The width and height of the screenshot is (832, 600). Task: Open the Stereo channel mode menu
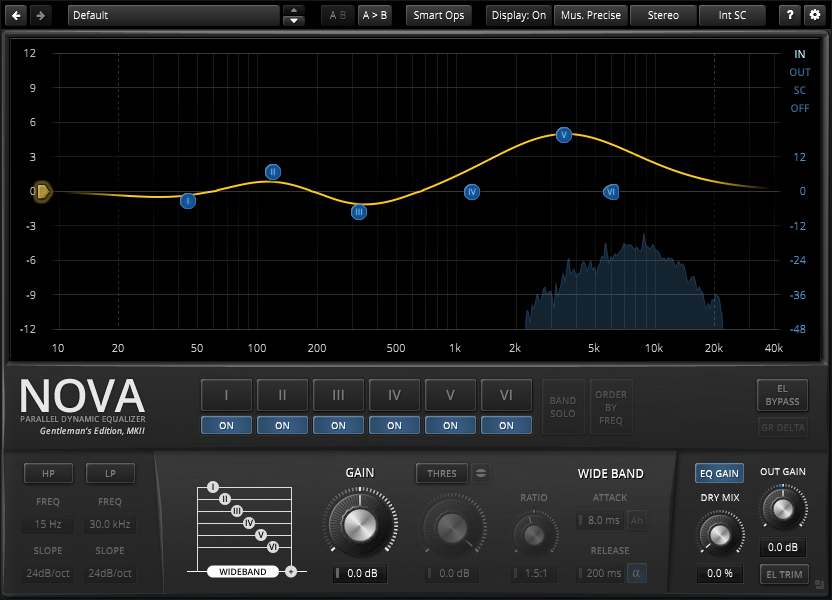coord(663,15)
